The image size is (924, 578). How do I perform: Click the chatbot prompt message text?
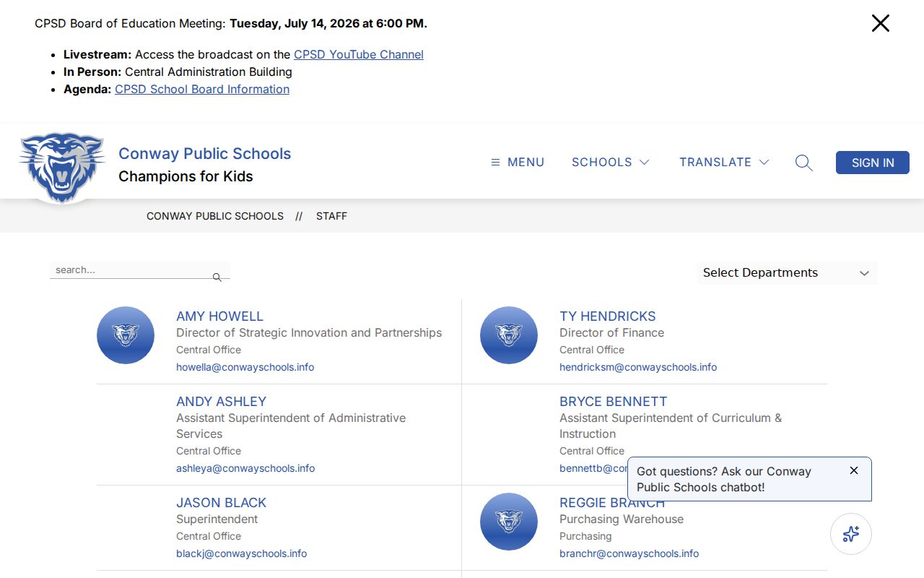coord(724,479)
